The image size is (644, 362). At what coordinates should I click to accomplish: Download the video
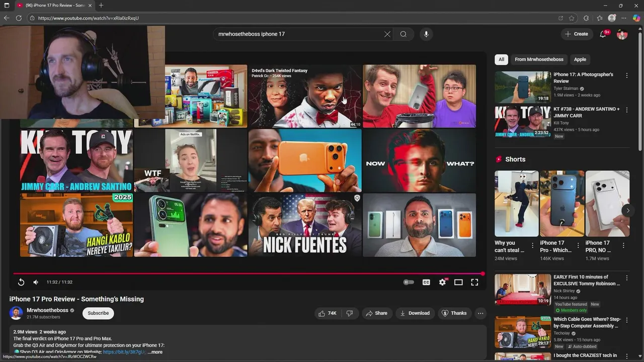coord(415,313)
